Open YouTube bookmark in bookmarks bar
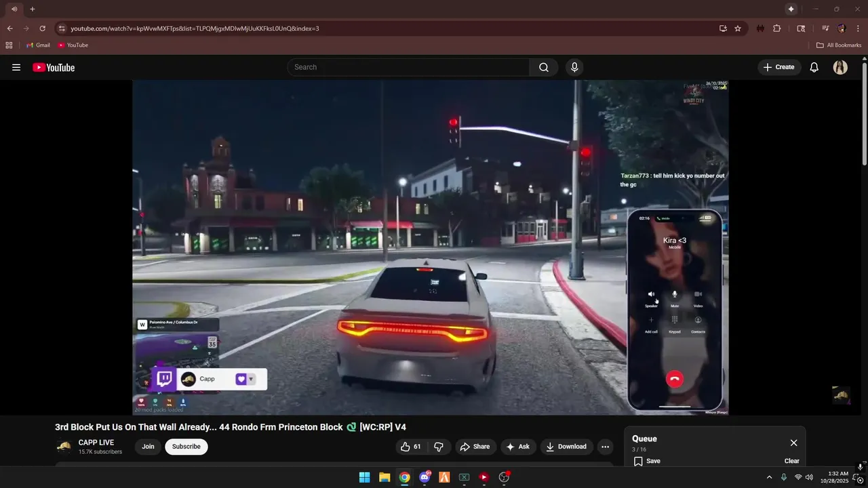 (x=73, y=45)
